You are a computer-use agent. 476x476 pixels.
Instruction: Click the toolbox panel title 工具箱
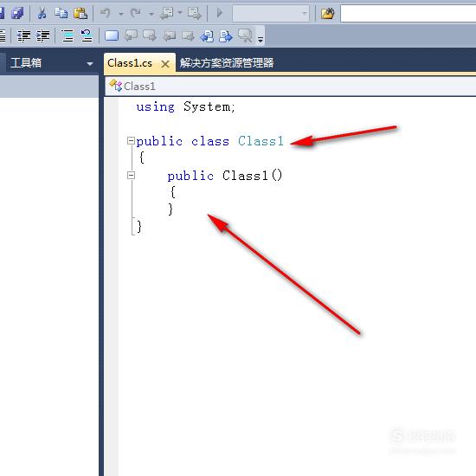[26, 63]
